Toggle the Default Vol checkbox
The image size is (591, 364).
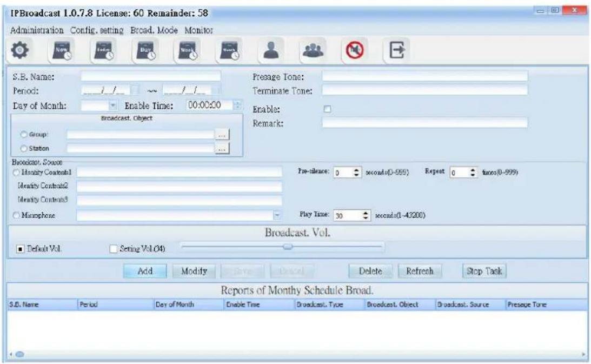(21, 249)
